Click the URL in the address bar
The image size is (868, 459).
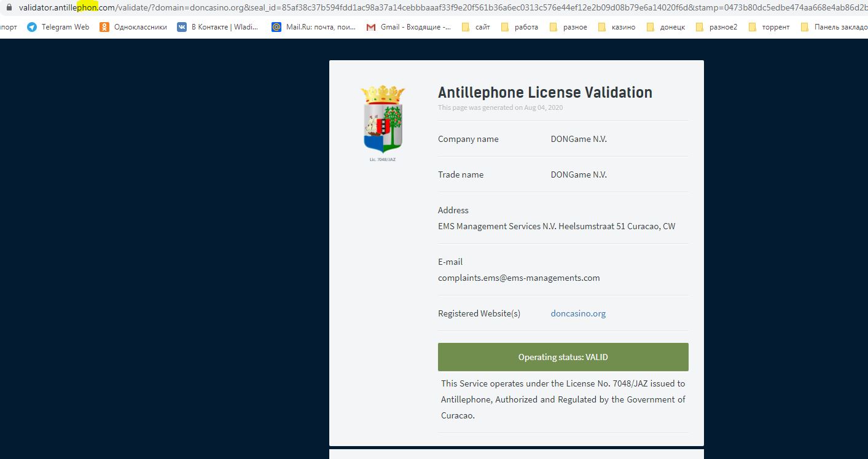[x=443, y=8]
